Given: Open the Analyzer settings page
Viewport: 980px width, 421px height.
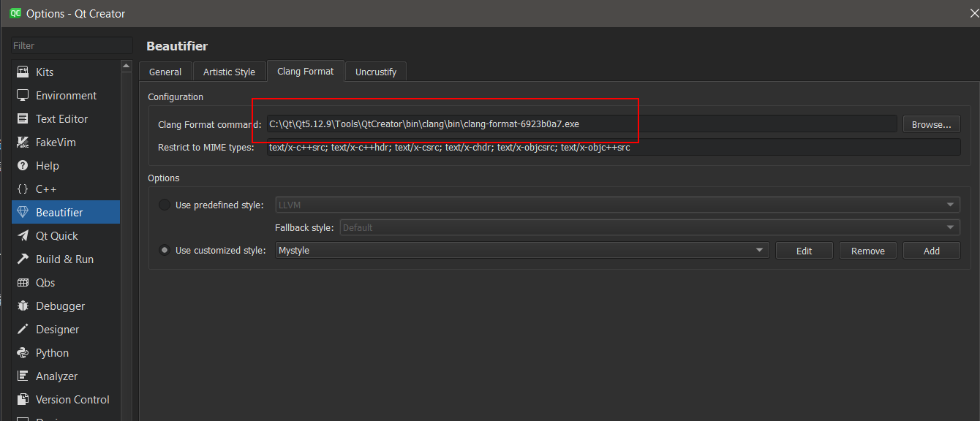Looking at the screenshot, I should (66, 376).
